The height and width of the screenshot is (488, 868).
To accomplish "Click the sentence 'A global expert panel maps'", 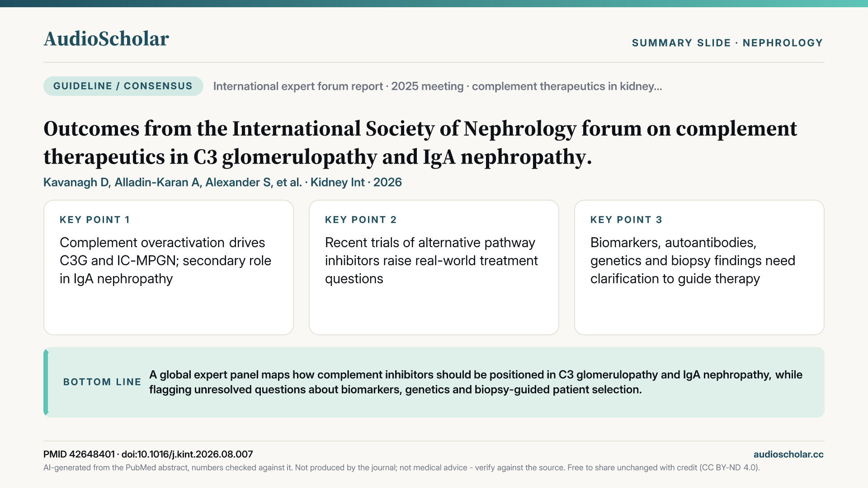I will 476,382.
